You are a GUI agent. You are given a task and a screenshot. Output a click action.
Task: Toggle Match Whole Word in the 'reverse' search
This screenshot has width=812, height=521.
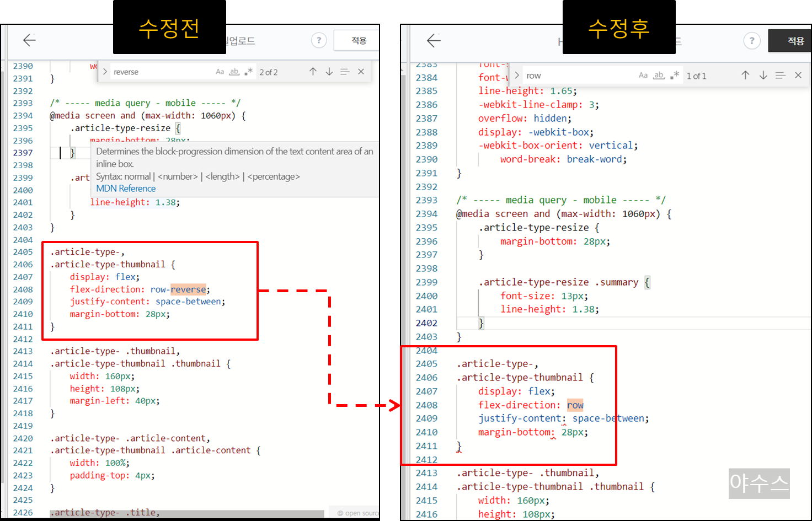[234, 72]
